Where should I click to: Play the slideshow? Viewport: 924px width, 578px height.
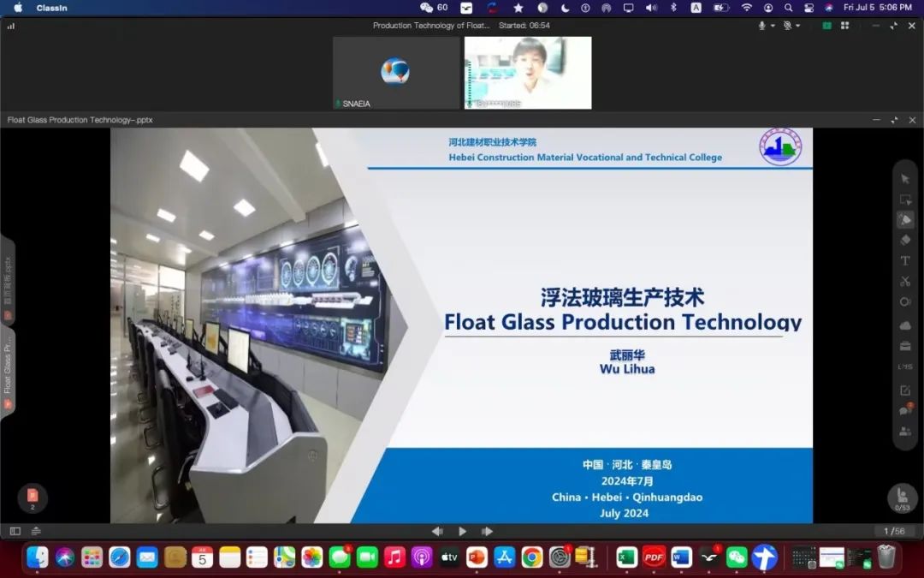[x=463, y=532]
